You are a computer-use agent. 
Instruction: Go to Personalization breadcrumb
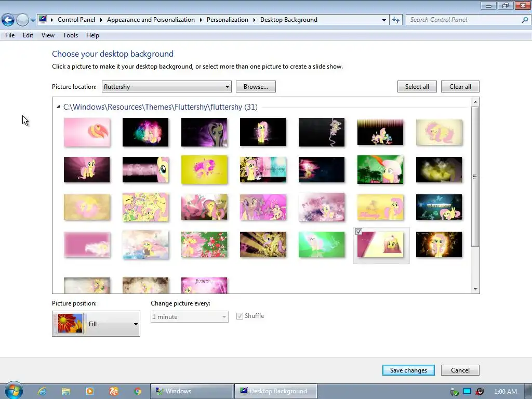(228, 20)
